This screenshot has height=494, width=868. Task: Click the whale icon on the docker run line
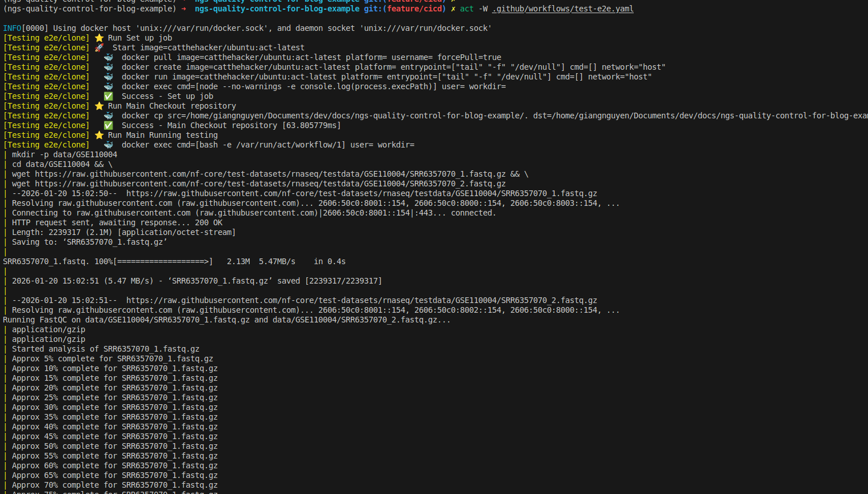(108, 77)
